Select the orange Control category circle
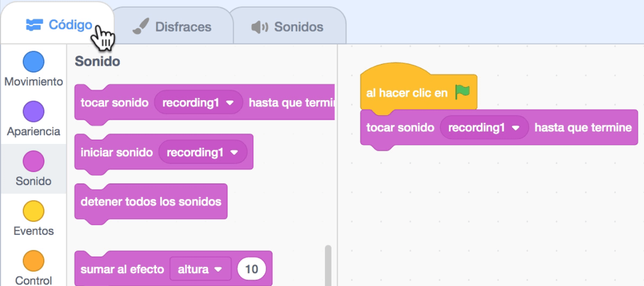The width and height of the screenshot is (644, 286). coord(33,261)
